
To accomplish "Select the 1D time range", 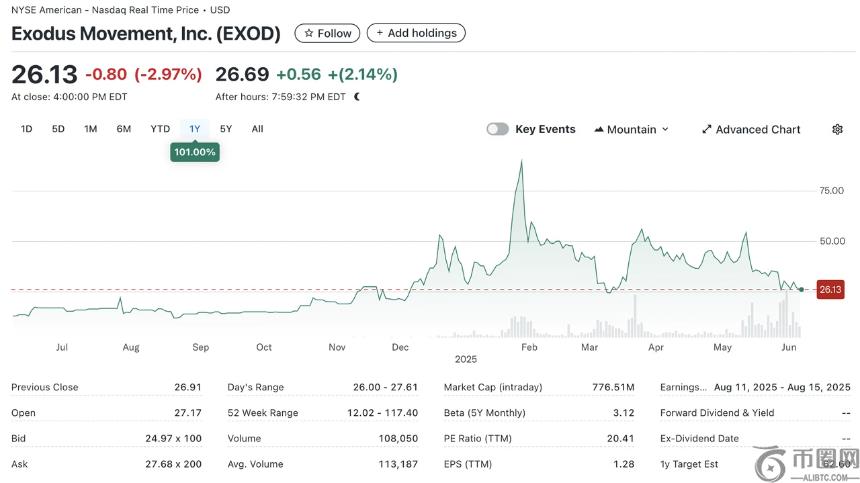I will coord(26,129).
